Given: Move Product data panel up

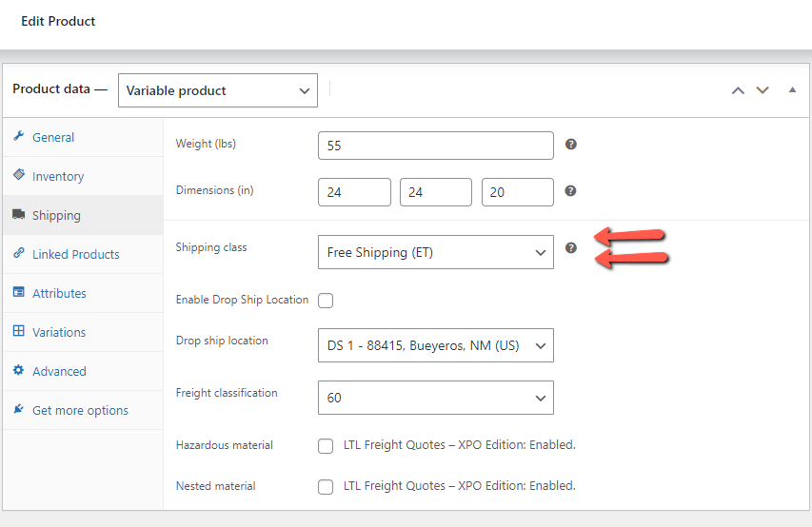Looking at the screenshot, I should point(738,90).
